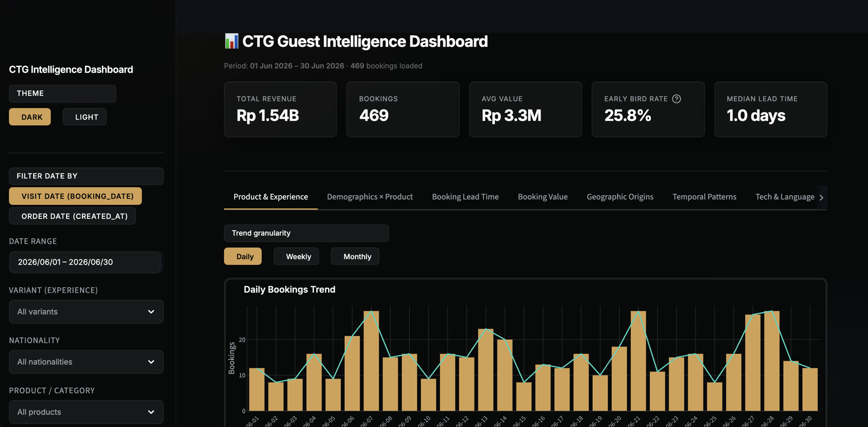The width and height of the screenshot is (868, 427).
Task: Click the 06-21 bar in bookings chart
Action: point(638,361)
